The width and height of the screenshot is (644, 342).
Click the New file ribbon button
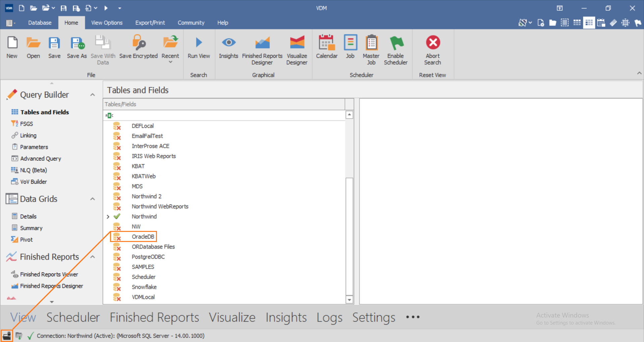[x=12, y=47]
